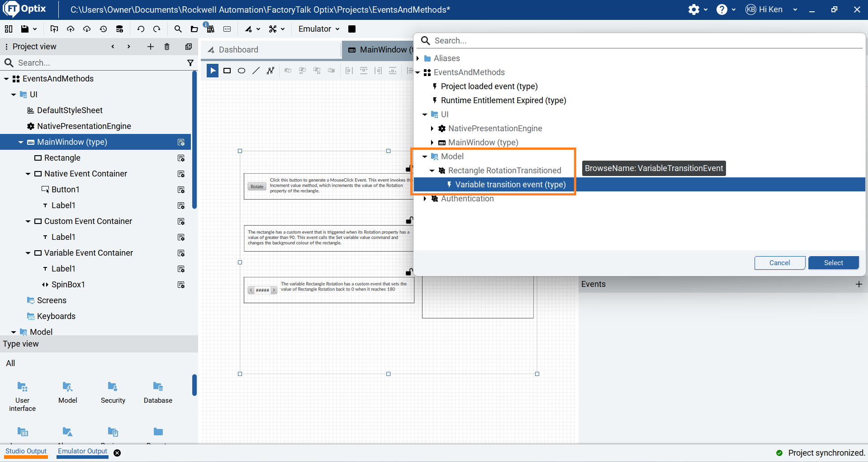Select the pointer selection tool

[x=213, y=71]
